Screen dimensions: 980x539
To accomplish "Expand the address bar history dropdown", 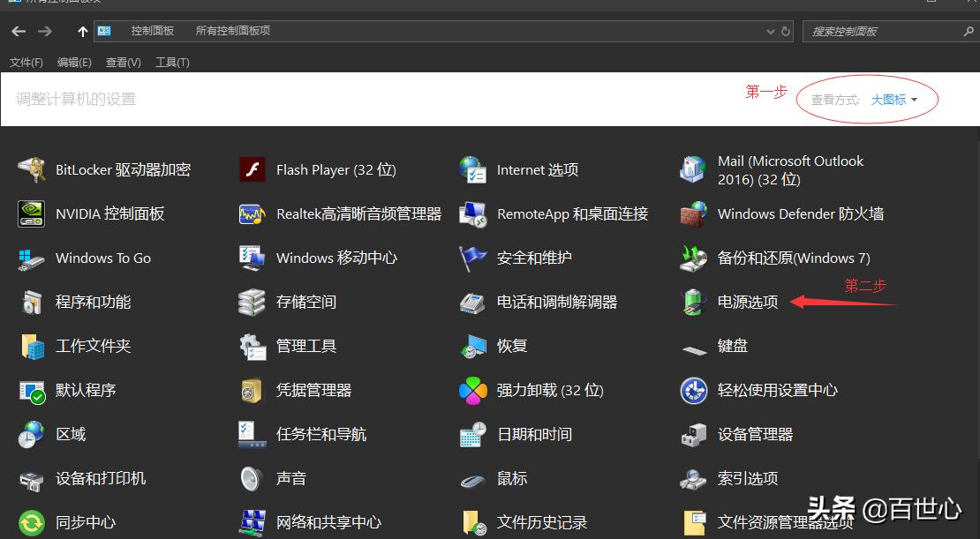I will (x=770, y=31).
